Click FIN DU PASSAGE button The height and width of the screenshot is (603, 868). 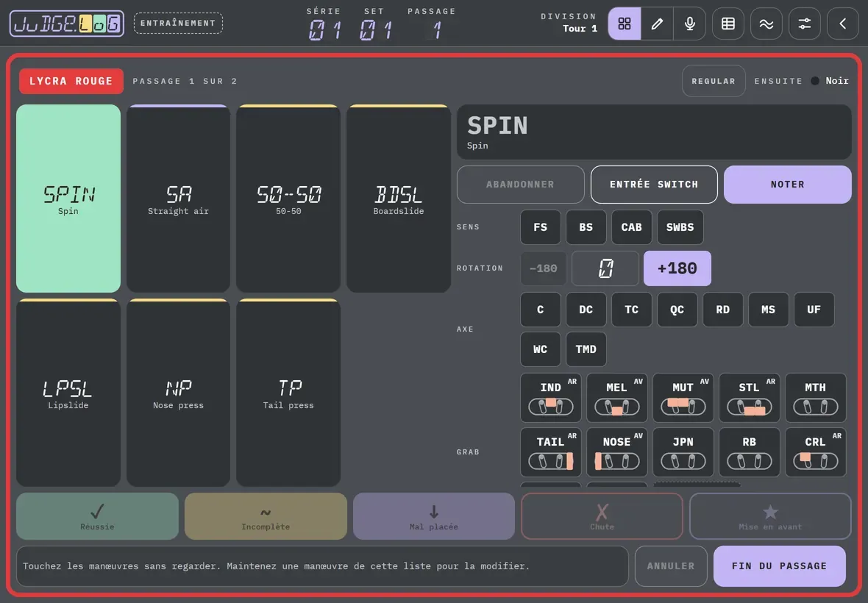point(780,566)
